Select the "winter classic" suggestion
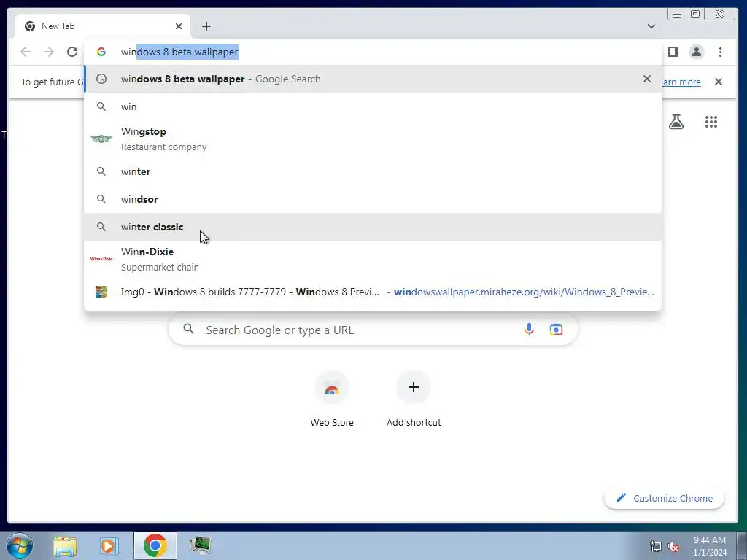747x560 pixels. tap(373, 227)
